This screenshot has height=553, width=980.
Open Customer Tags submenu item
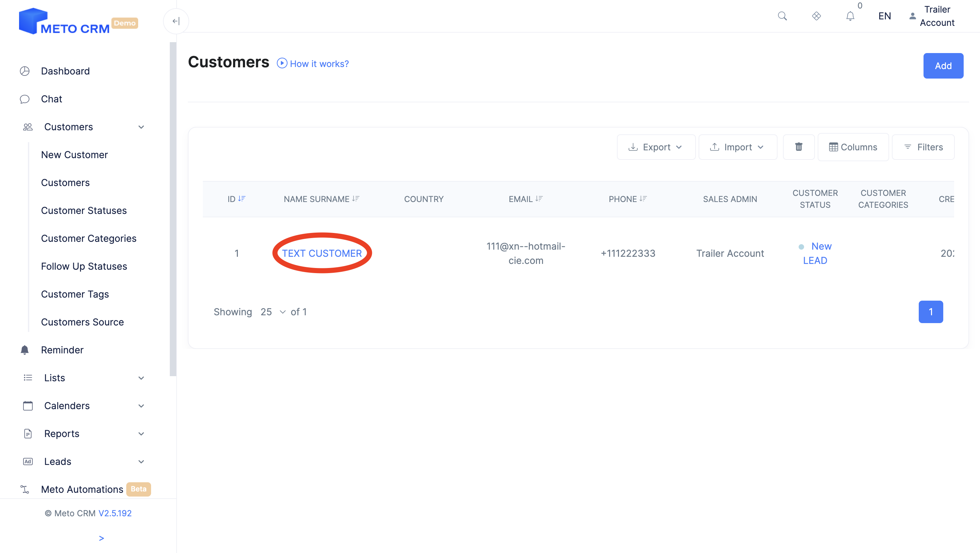click(x=75, y=294)
